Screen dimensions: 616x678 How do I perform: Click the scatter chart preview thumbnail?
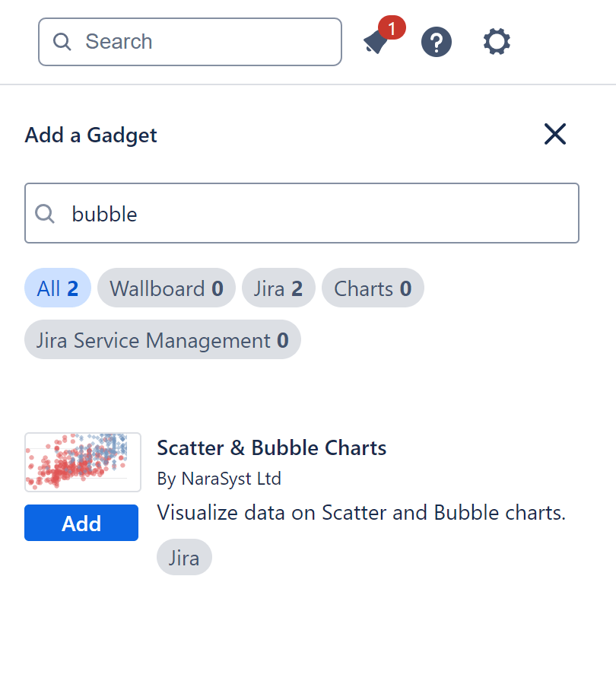[82, 462]
